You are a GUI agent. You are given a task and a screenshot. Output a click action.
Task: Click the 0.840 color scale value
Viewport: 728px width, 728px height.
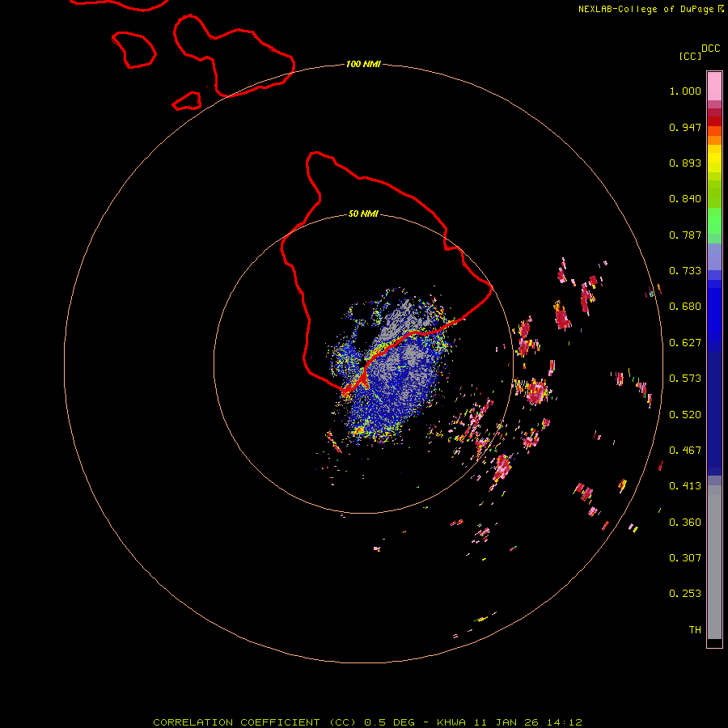[x=685, y=199]
